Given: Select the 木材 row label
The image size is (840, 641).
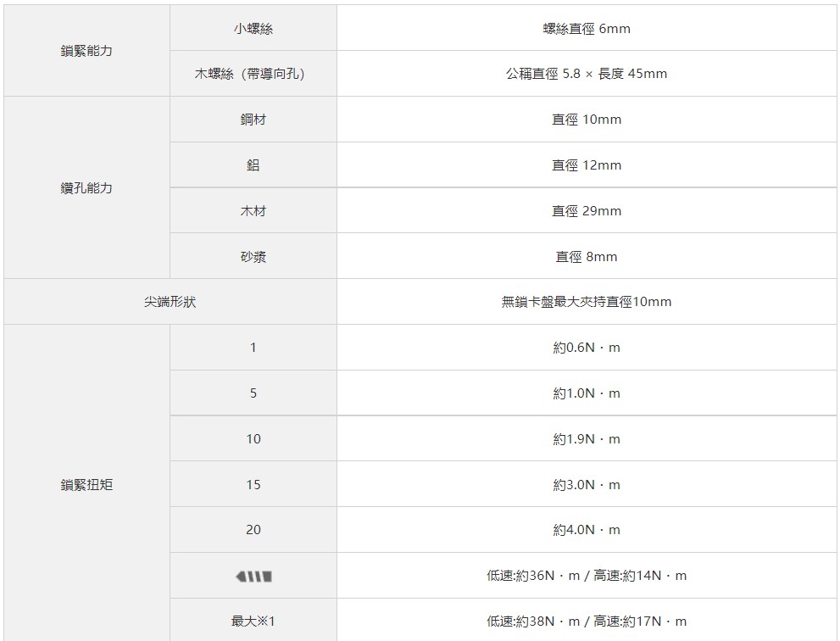Looking at the screenshot, I should point(253,211).
